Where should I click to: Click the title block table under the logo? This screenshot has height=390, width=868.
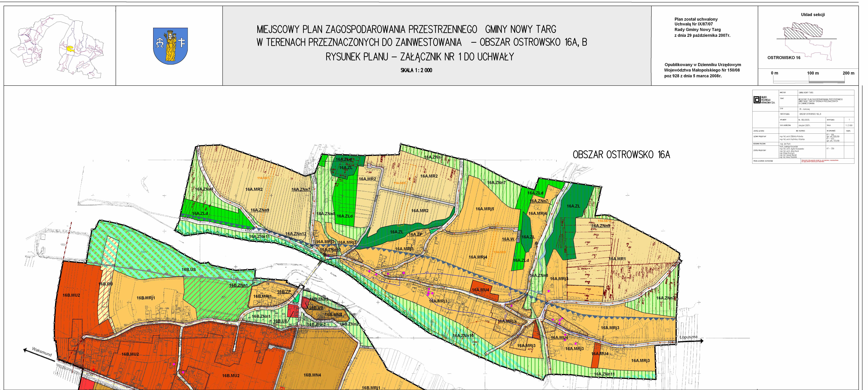tap(803, 127)
